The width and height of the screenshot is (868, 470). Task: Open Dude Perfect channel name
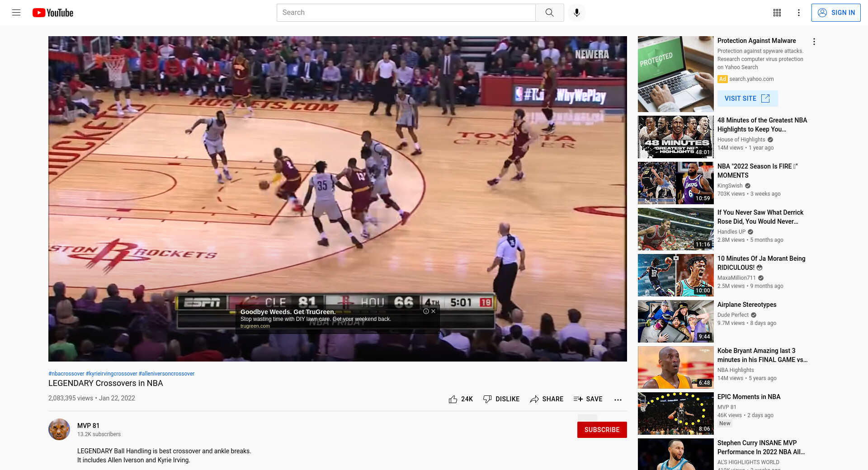point(733,315)
